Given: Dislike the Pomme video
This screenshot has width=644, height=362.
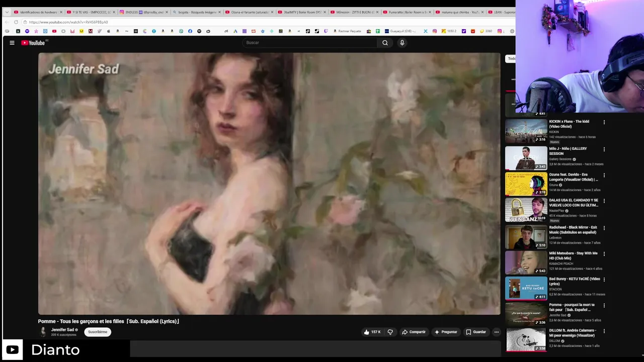Looking at the screenshot, I should pyautogui.click(x=390, y=332).
